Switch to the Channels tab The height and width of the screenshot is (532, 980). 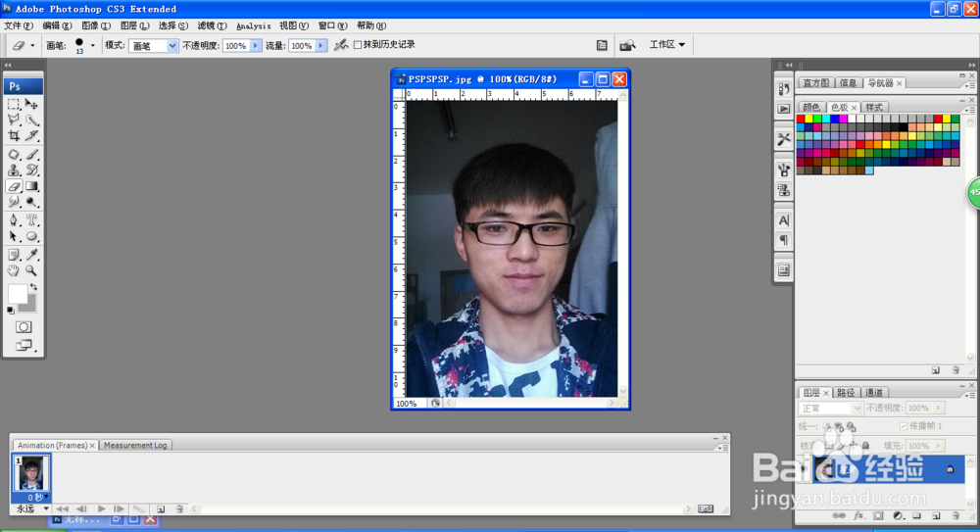click(x=874, y=393)
